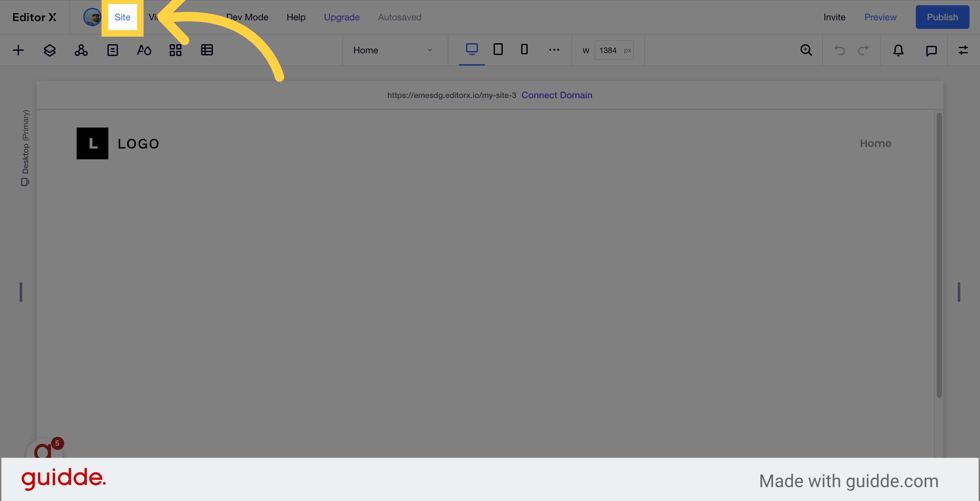Click the zoom magnifier icon

[x=806, y=50]
